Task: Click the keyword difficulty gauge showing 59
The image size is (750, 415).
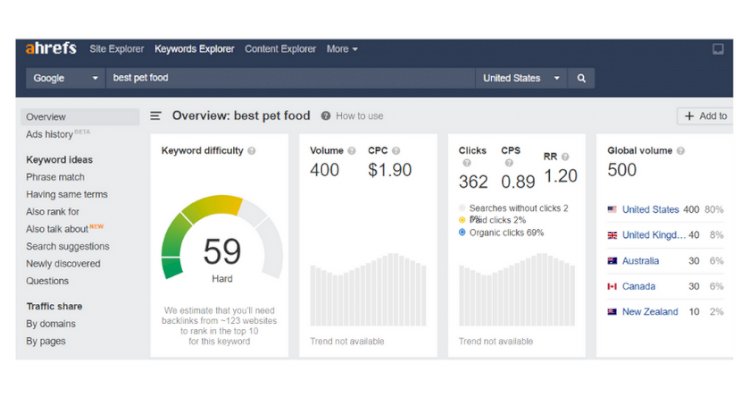Action: [222, 237]
